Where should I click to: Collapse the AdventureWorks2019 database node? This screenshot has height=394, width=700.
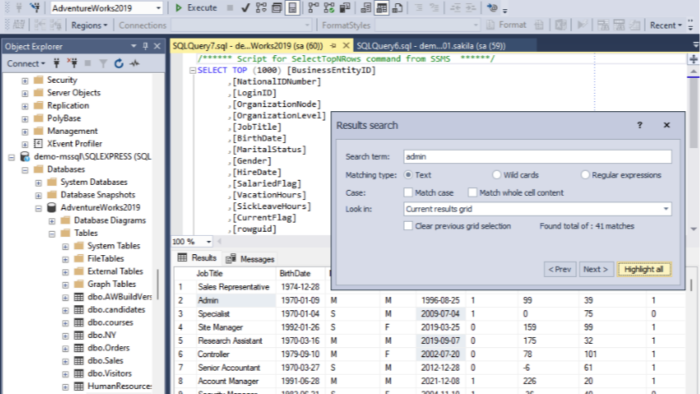click(x=38, y=208)
